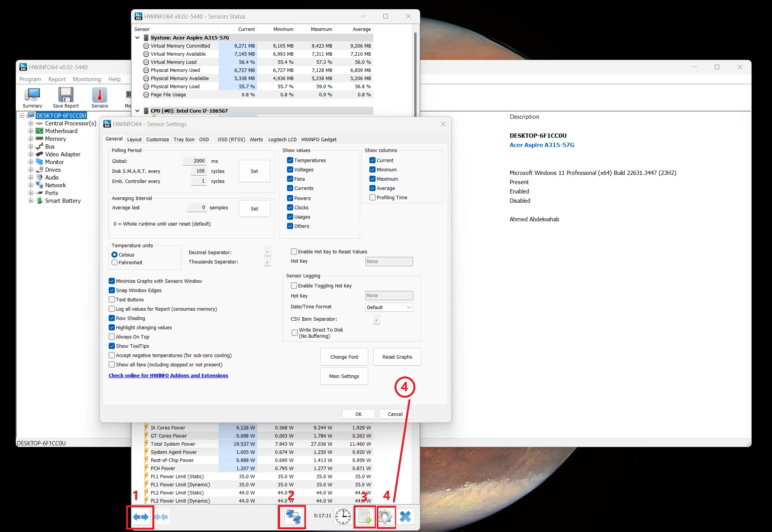This screenshot has height=532, width=772.
Task: Click the Reset Graphs button
Action: tap(397, 357)
